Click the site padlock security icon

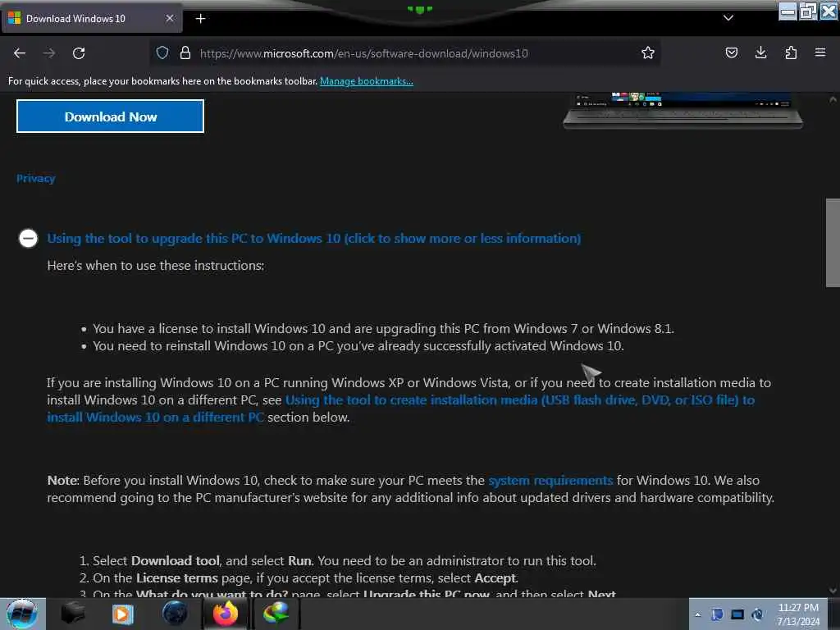pos(185,52)
